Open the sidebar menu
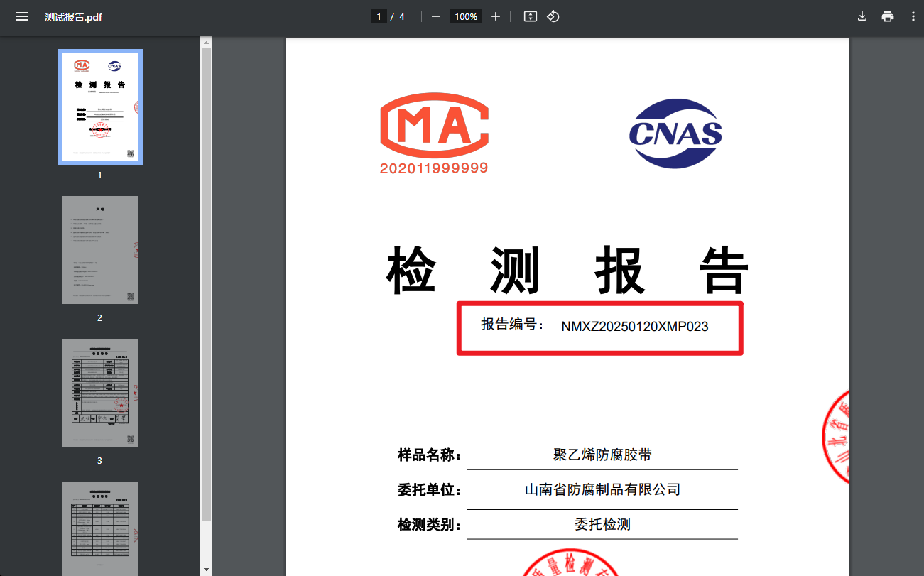The height and width of the screenshot is (576, 924). [x=22, y=16]
